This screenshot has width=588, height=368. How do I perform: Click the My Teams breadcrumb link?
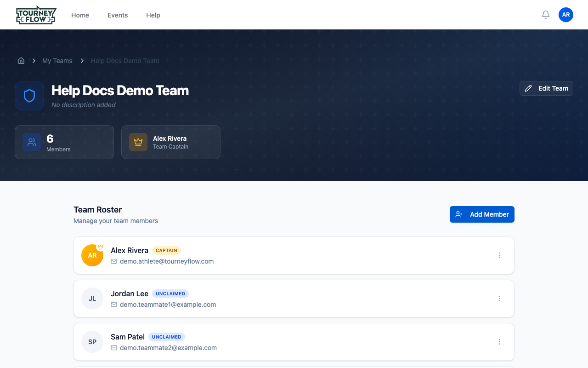[57, 61]
